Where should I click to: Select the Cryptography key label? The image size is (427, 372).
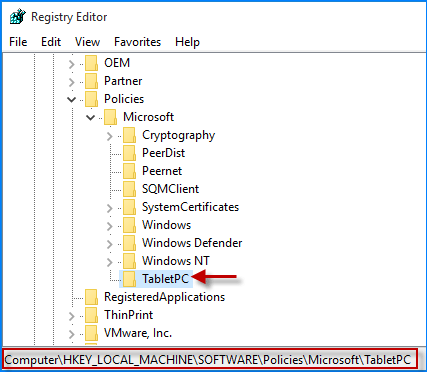tap(178, 136)
